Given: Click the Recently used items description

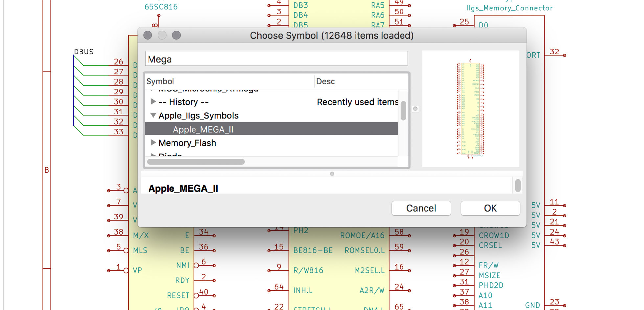Looking at the screenshot, I should [357, 102].
